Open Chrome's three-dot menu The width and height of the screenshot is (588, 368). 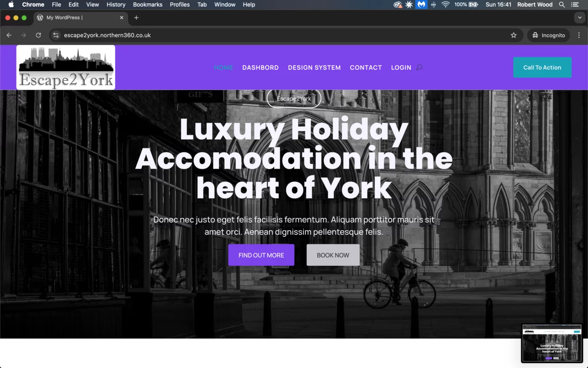tap(579, 35)
